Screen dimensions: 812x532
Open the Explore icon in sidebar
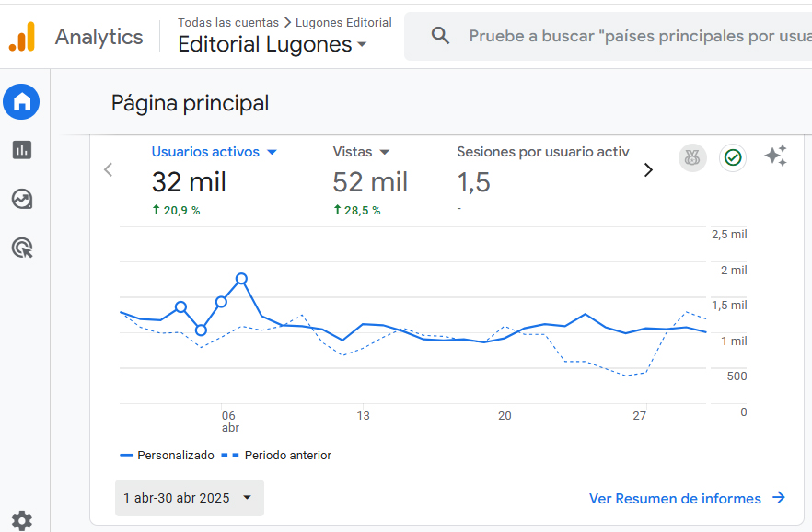tap(22, 199)
